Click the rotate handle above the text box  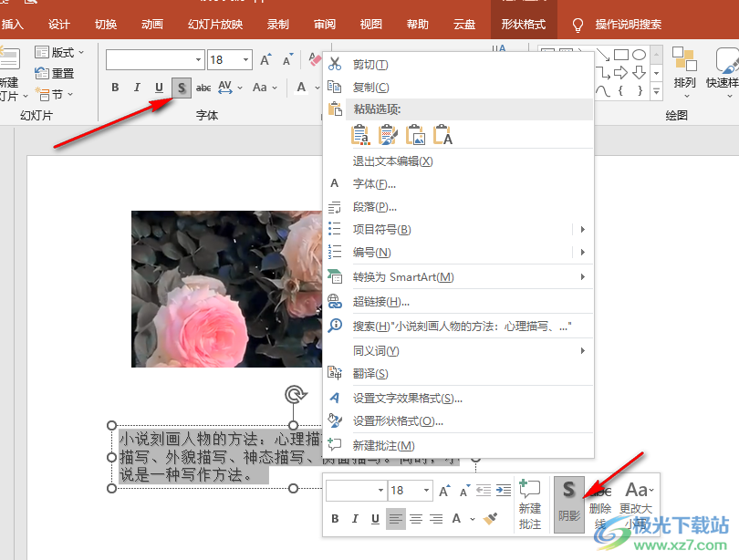tap(294, 394)
